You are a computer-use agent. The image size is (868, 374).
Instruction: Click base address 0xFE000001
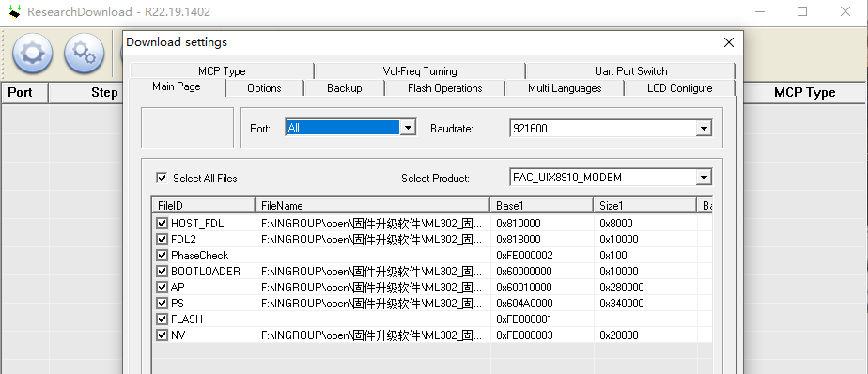point(524,319)
